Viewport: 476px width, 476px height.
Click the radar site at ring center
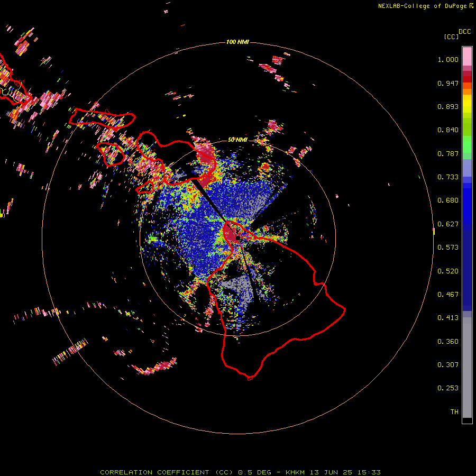coord(237,237)
